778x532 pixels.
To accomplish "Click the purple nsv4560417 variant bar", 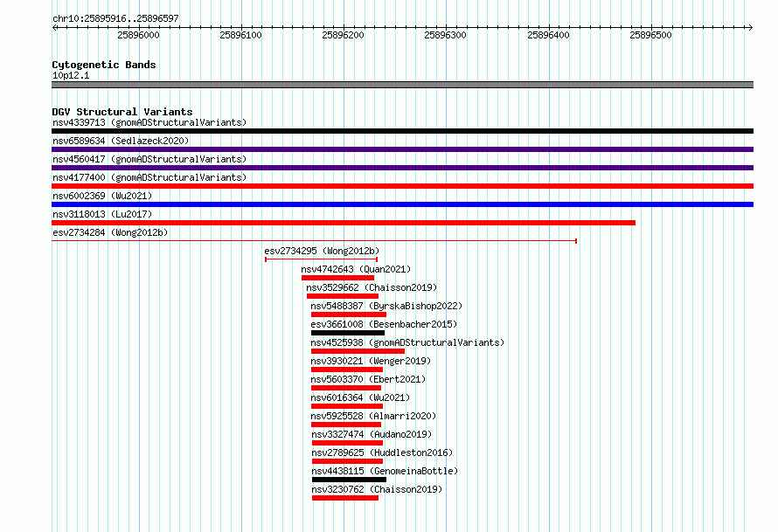I will coord(402,168).
